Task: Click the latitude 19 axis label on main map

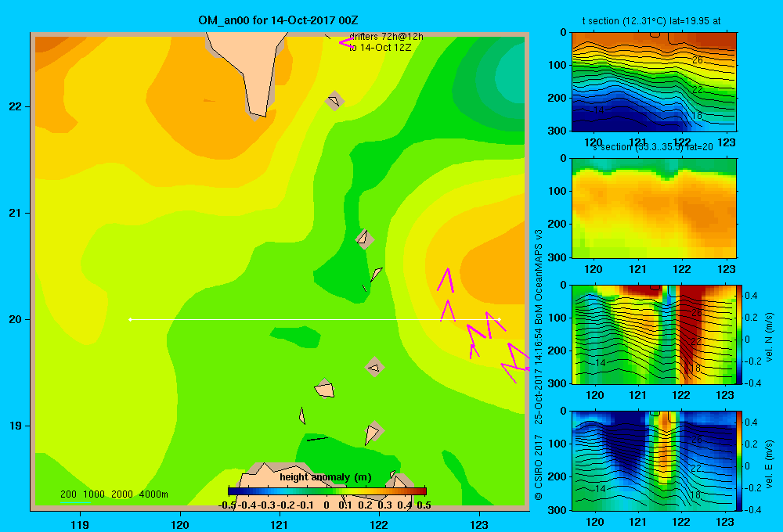Action: coord(16,426)
